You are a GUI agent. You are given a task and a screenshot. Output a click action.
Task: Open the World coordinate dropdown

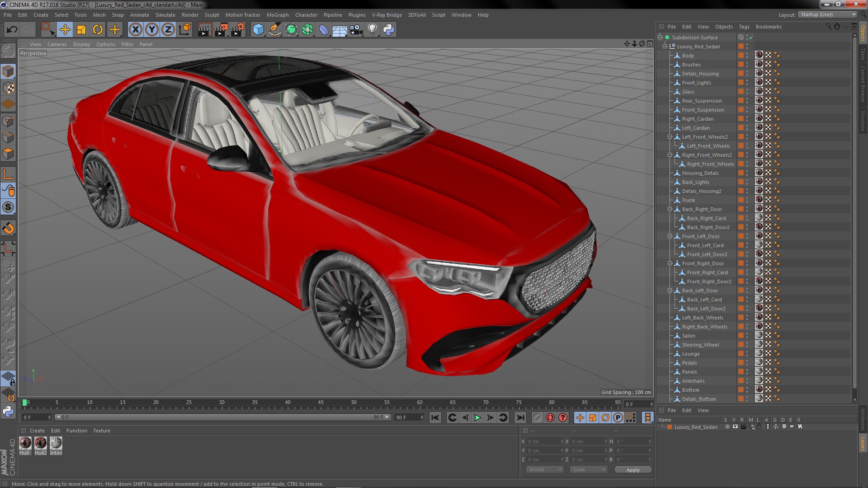pyautogui.click(x=545, y=470)
